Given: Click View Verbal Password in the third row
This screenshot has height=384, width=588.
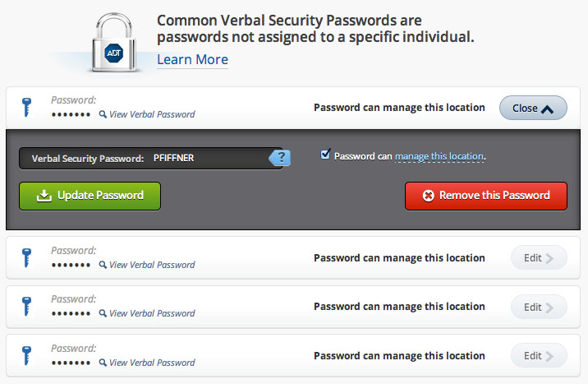Looking at the screenshot, I should (152, 313).
